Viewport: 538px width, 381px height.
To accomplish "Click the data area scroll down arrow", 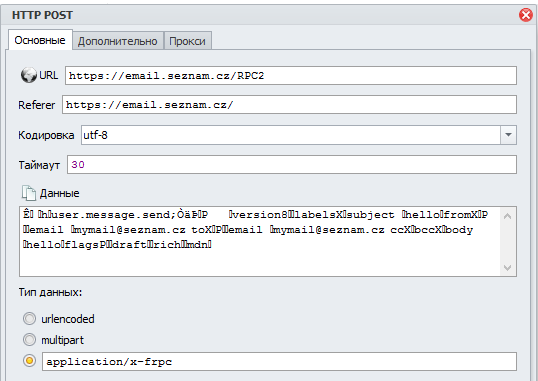I will click(x=508, y=267).
